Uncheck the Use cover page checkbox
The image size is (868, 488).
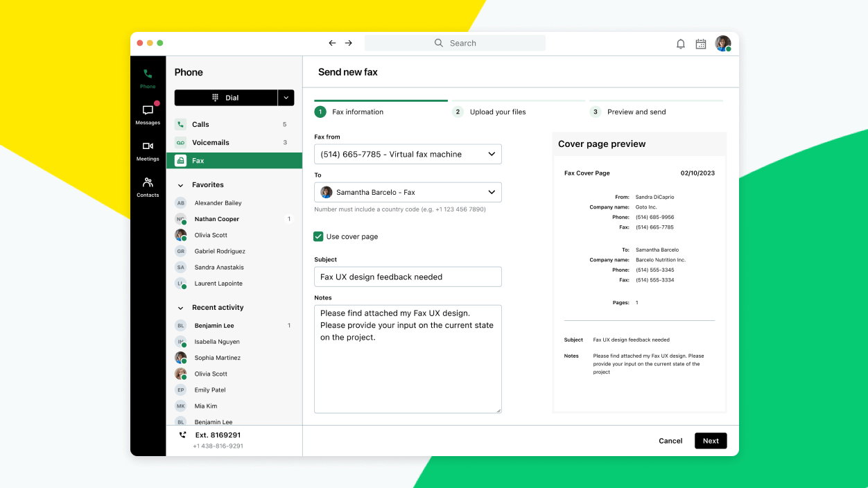(318, 236)
